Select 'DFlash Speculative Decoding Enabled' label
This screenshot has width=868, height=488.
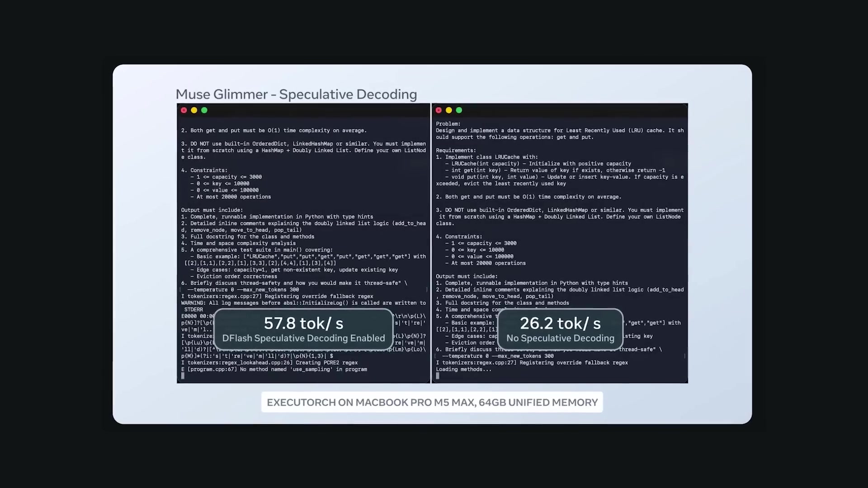[303, 338]
